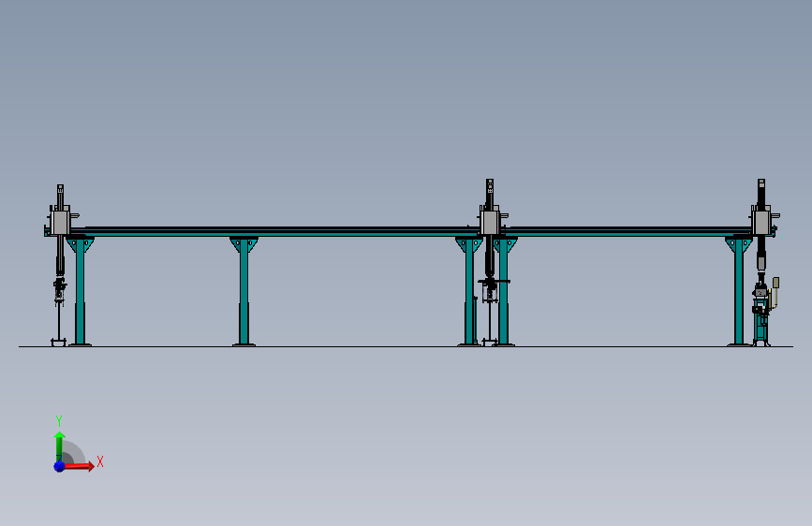This screenshot has height=526, width=812.
Task: Select the gripper hanging under the left carriage
Action: [x=60, y=291]
